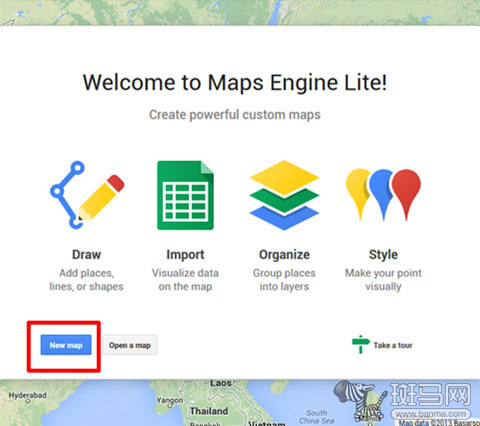Click 'Group places into layers' description
480x426 pixels.
[x=284, y=280]
